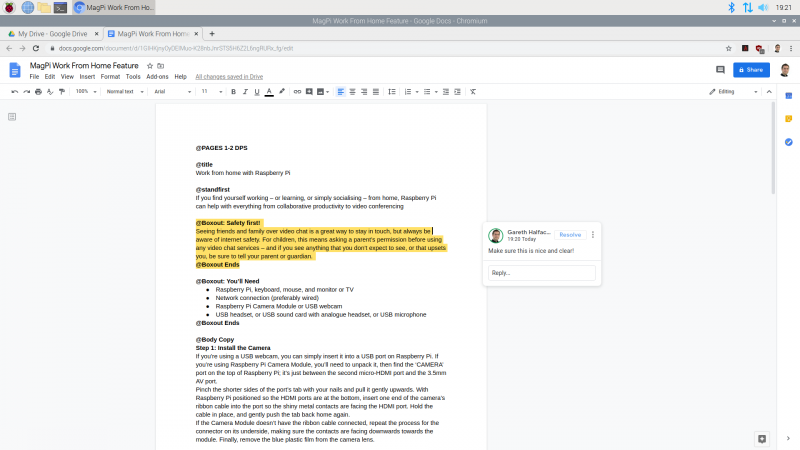Show the document outline icon
This screenshot has width=800, height=450.
tap(12, 117)
